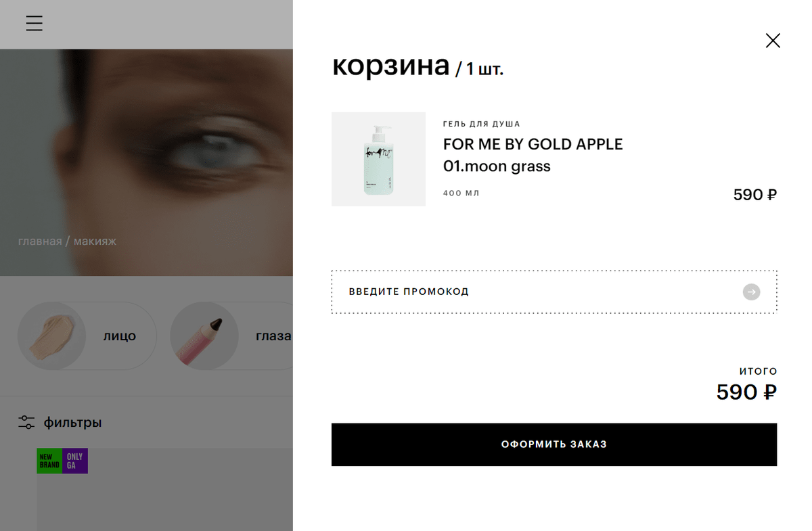
Task: Click the filters sliders icon
Action: pyautogui.click(x=26, y=421)
